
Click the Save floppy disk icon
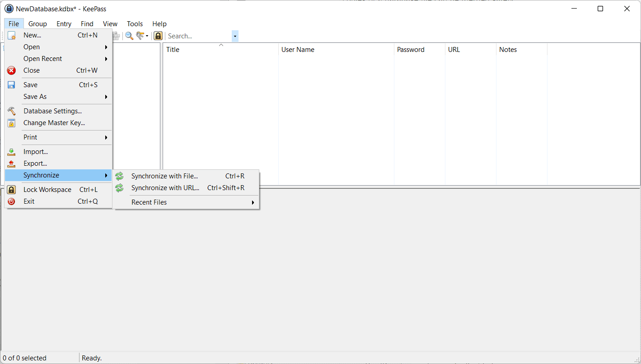click(12, 85)
